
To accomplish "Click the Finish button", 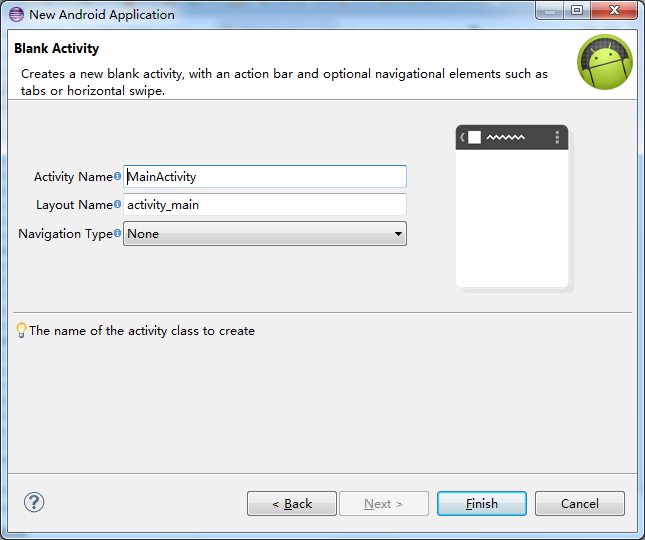I will point(482,503).
